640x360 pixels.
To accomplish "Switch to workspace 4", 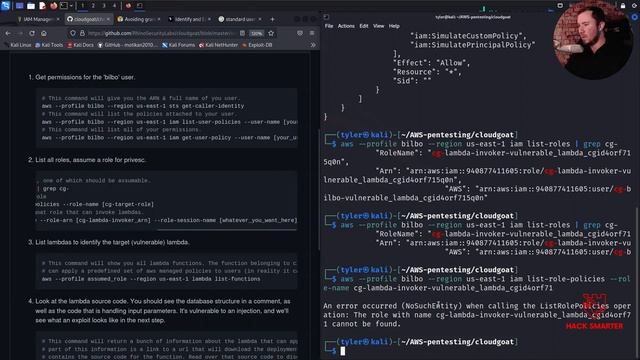I will coord(114,6).
